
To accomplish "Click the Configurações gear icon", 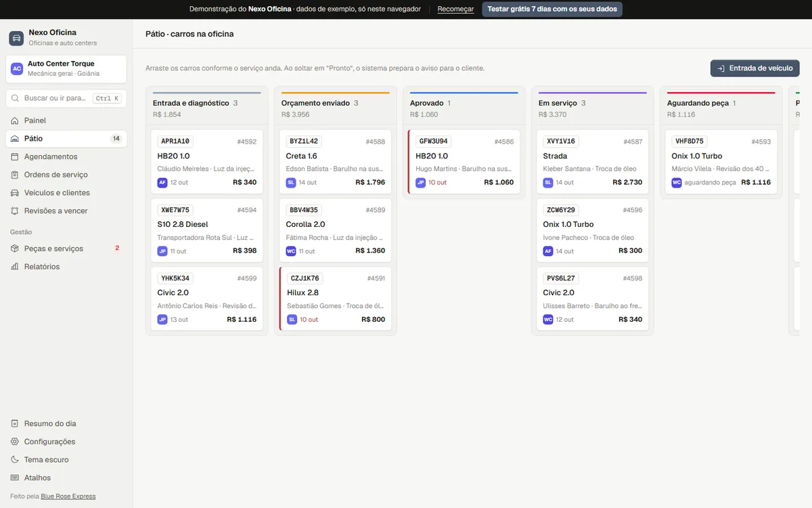I will tap(15, 442).
